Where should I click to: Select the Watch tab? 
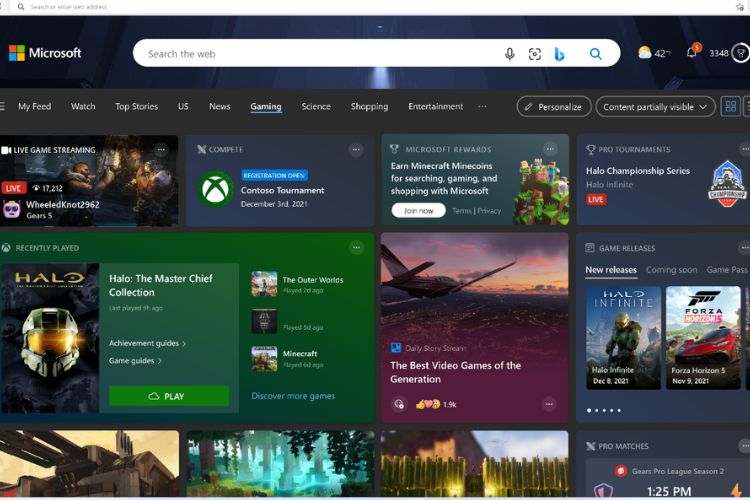click(83, 106)
